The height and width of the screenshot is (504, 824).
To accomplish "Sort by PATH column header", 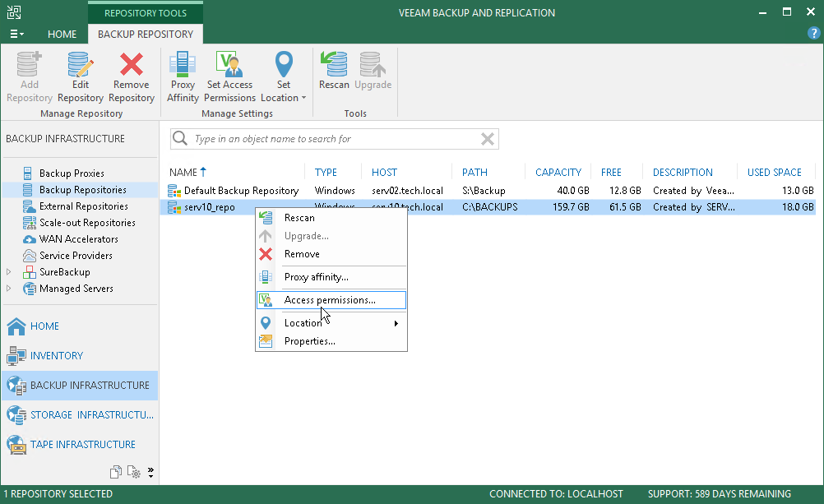I will [x=474, y=173].
